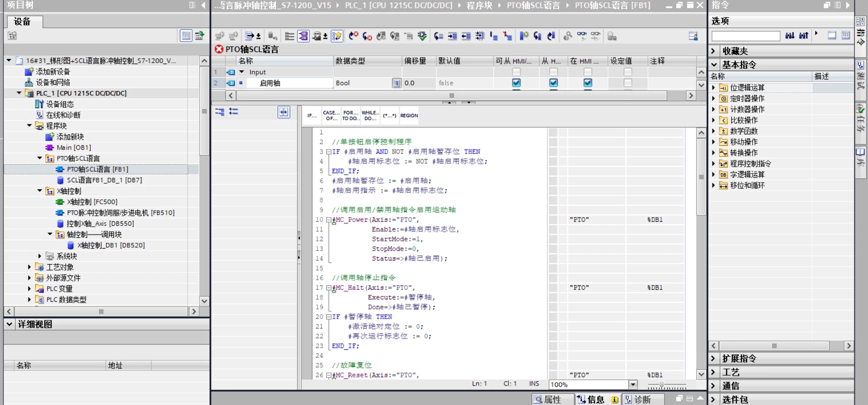
Task: Expand the 收藏夹 favorites section
Action: (713, 51)
